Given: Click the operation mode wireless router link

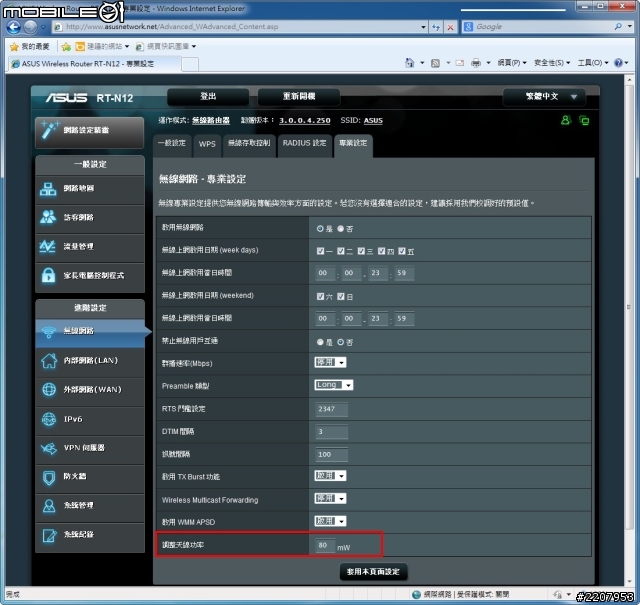Looking at the screenshot, I should [211, 120].
